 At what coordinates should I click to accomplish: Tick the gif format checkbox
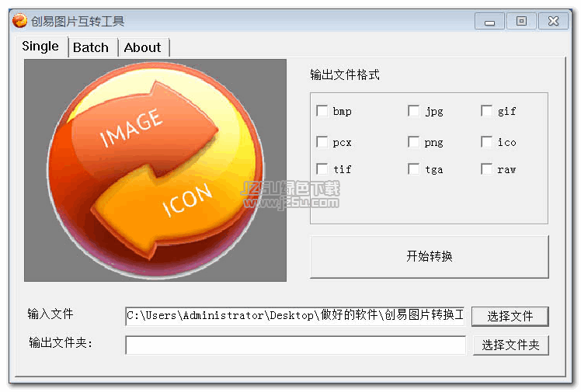click(486, 111)
